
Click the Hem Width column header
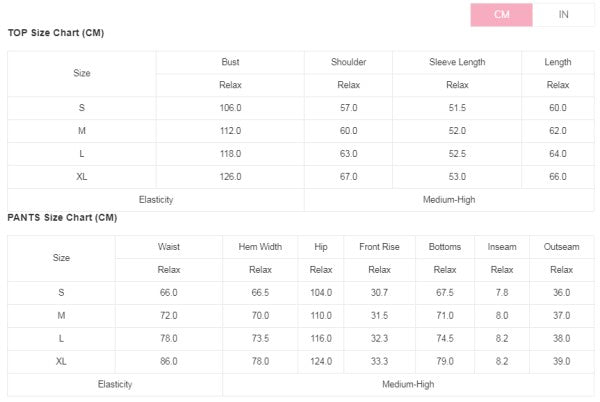pos(260,246)
